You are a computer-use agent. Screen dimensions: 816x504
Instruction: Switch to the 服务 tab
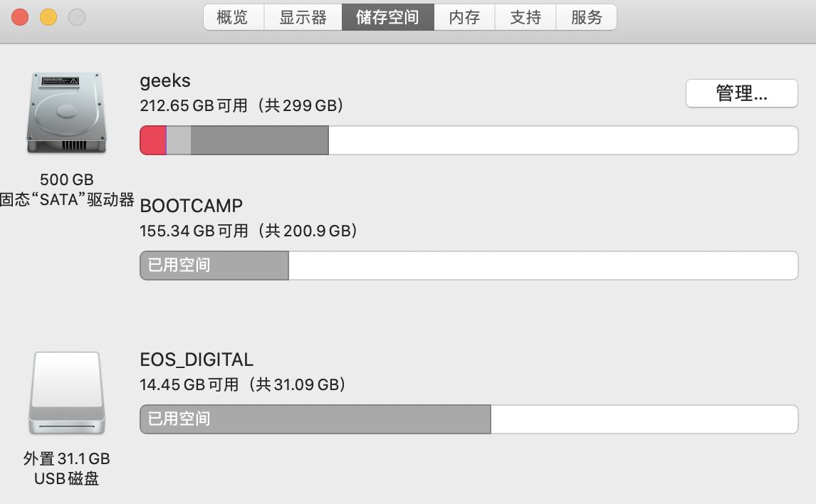(586, 17)
